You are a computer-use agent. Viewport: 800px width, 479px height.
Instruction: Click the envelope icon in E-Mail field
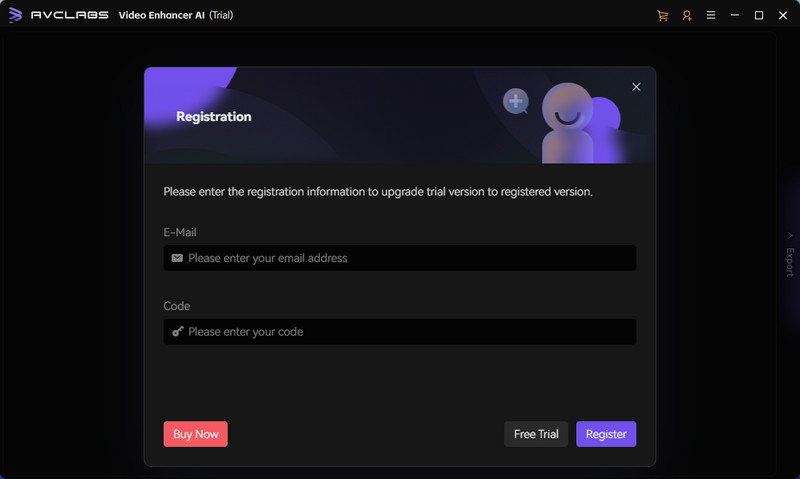177,258
